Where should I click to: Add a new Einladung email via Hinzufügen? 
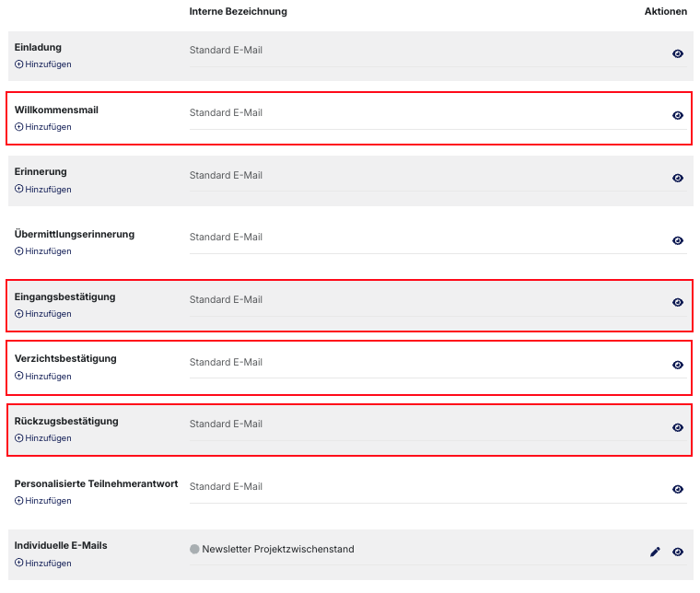(x=43, y=64)
